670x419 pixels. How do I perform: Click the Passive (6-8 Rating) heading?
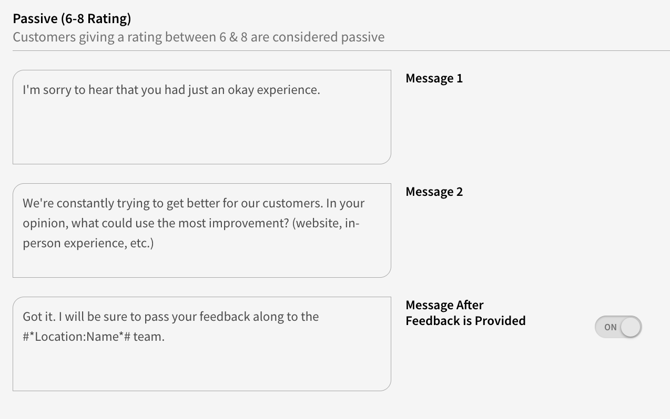click(71, 18)
